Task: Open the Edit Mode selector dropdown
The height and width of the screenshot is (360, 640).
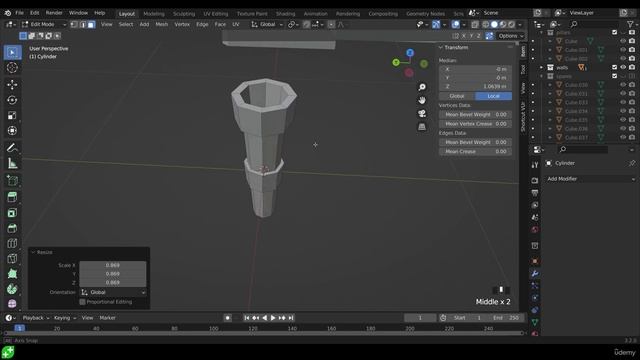Action: pyautogui.click(x=44, y=24)
